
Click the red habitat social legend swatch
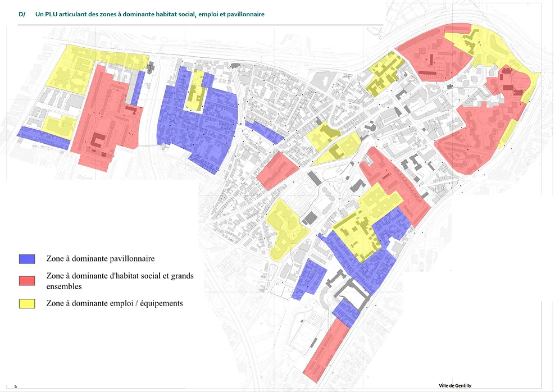pyautogui.click(x=27, y=281)
